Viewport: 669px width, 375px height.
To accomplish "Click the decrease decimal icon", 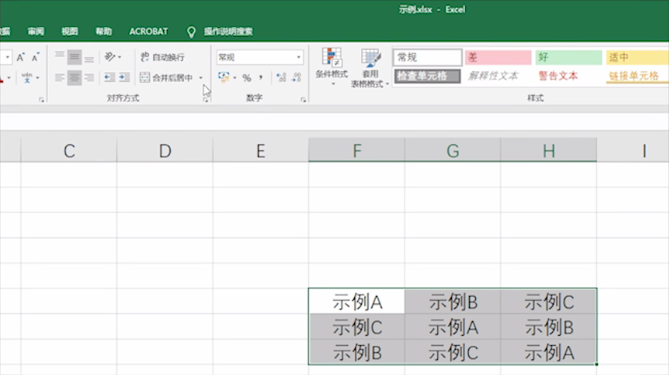I will click(x=297, y=77).
